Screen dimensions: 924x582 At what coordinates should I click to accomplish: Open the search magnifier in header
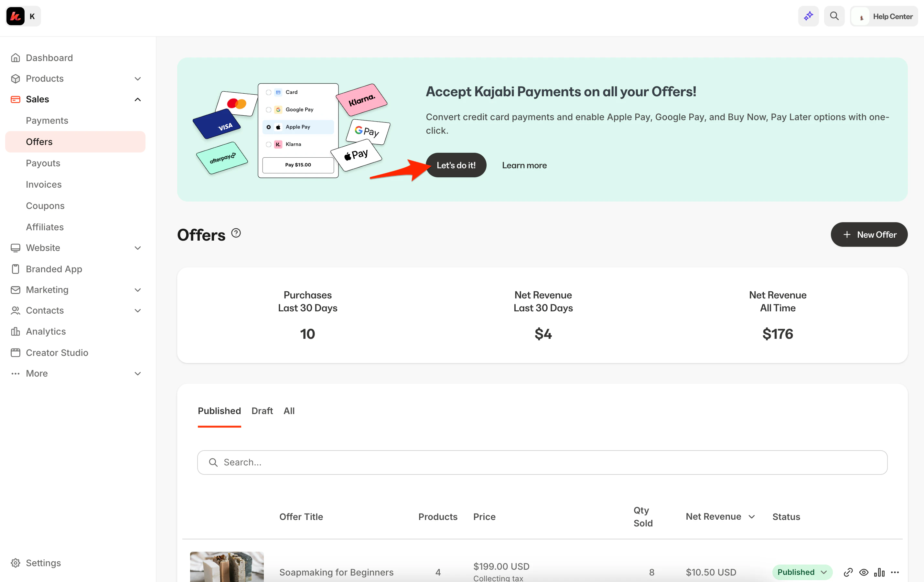tap(834, 16)
